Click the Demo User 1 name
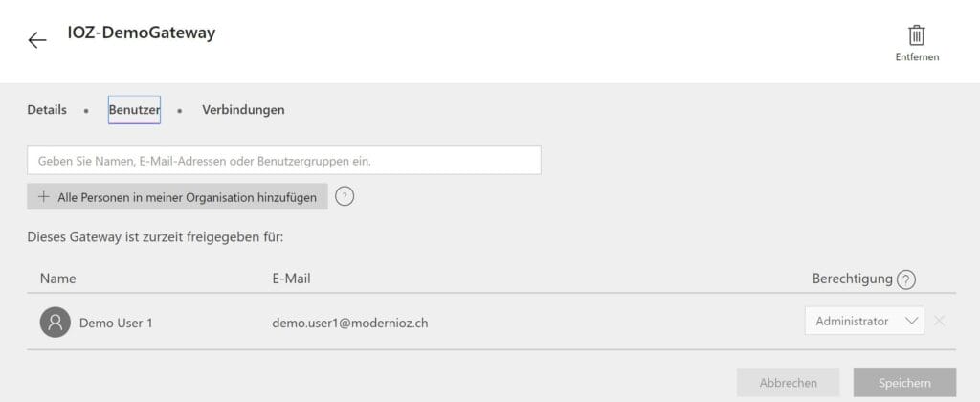 116,323
